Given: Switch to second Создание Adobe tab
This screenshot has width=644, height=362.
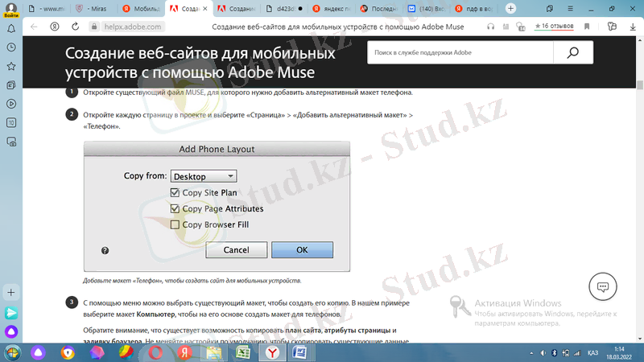Looking at the screenshot, I should 237,9.
